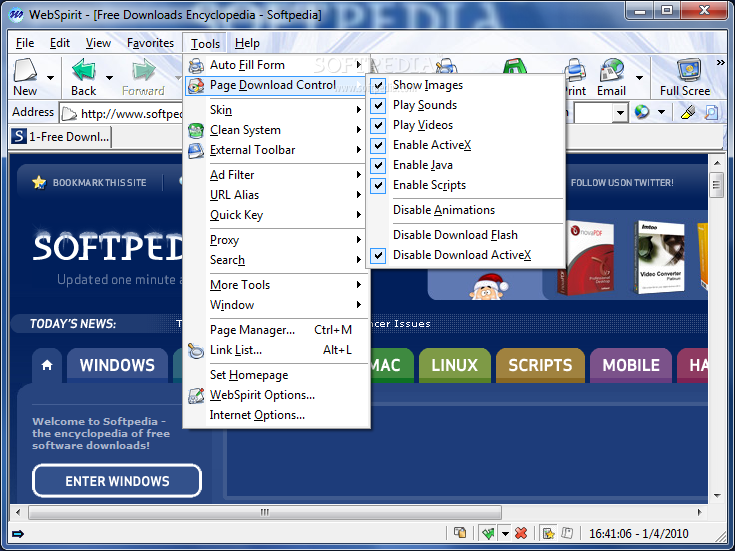
Task: Click the Softpedia home icon tab
Action: 47,365
